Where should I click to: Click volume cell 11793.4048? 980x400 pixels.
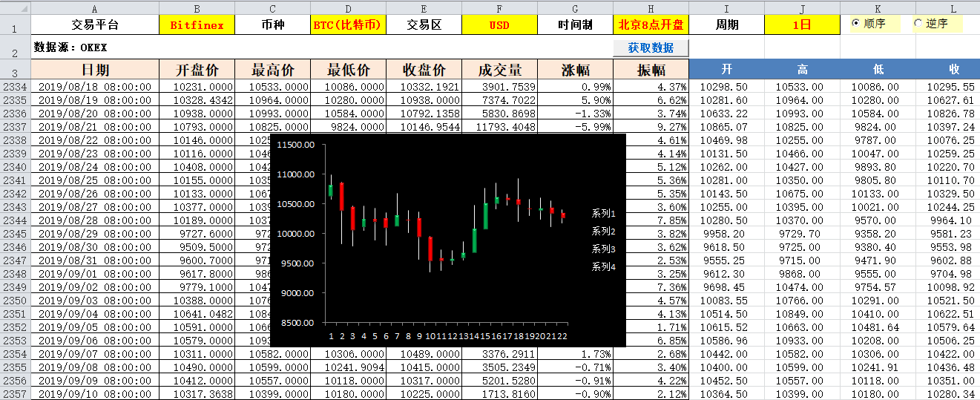[x=499, y=127]
